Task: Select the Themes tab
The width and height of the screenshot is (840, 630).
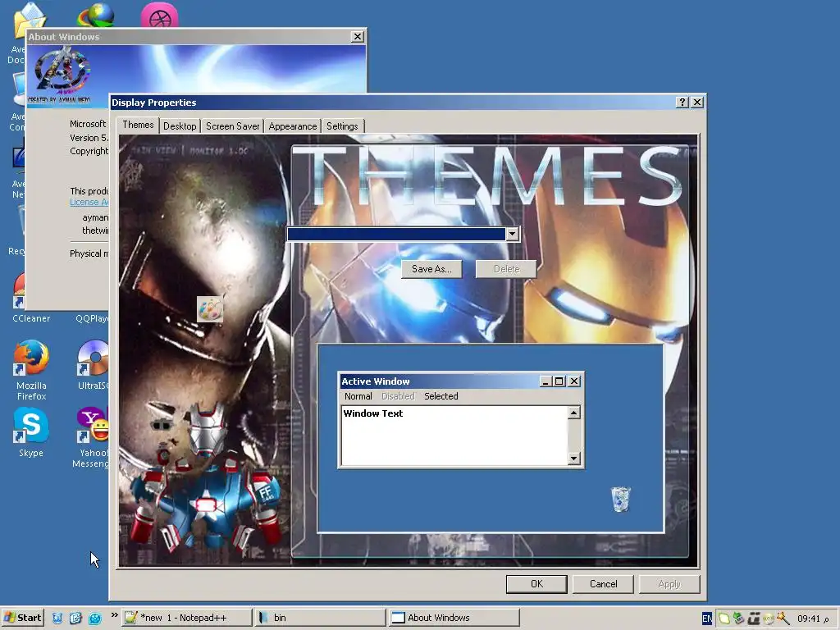Action: pos(138,125)
